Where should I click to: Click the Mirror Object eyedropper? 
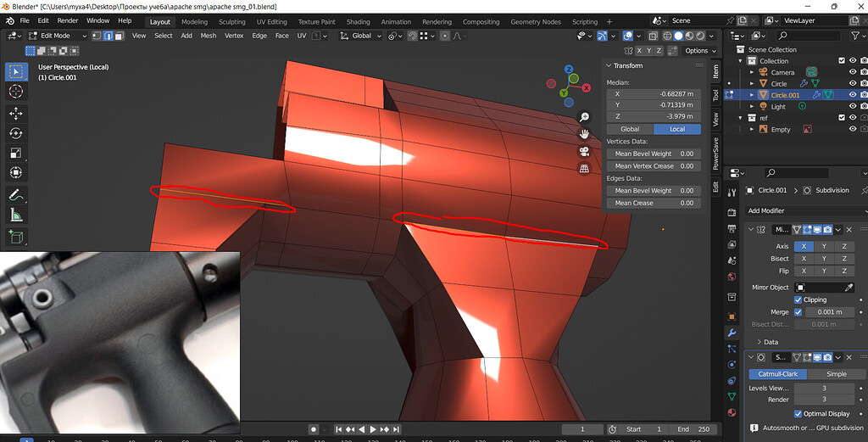tap(849, 288)
